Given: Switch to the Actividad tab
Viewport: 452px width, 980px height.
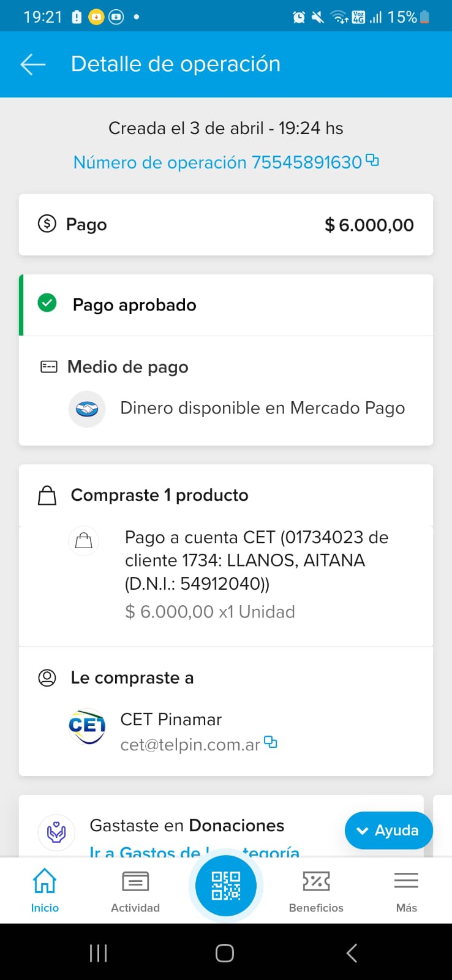Looking at the screenshot, I should pyautogui.click(x=135, y=890).
